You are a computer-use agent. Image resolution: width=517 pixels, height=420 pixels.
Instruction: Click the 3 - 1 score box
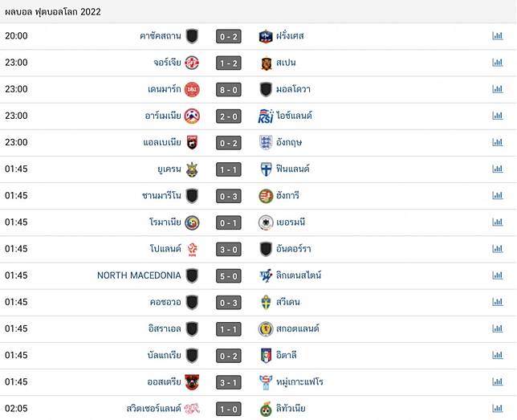pyautogui.click(x=229, y=381)
